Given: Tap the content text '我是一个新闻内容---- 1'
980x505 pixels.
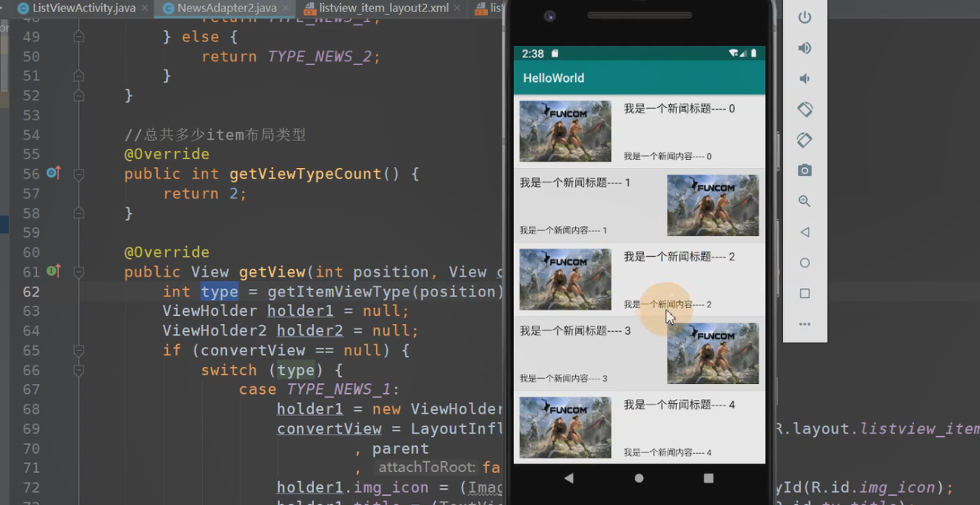Looking at the screenshot, I should click(x=563, y=231).
